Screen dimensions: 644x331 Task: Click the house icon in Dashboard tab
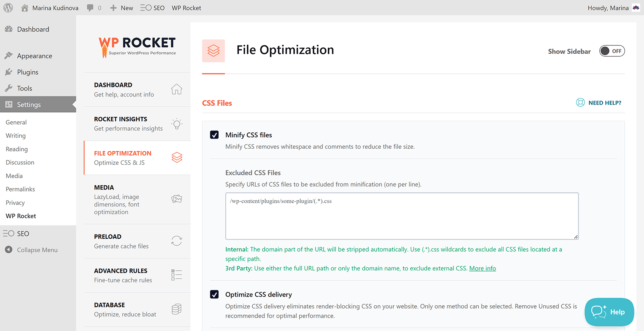(177, 89)
